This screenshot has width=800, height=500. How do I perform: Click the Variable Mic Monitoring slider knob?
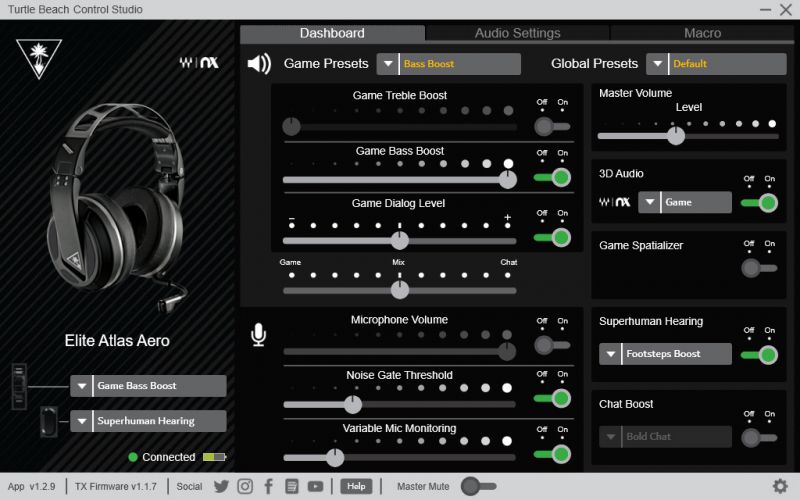[x=335, y=457]
